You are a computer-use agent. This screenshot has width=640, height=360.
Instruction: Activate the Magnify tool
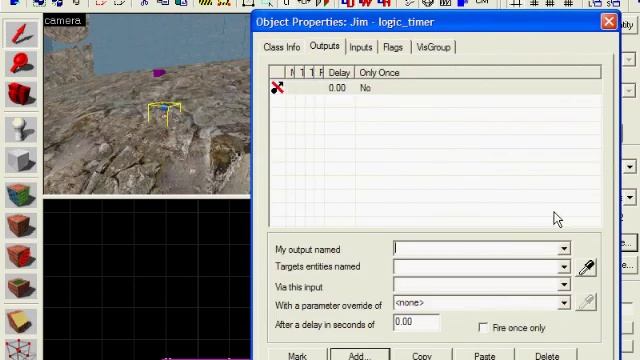pos(21,64)
